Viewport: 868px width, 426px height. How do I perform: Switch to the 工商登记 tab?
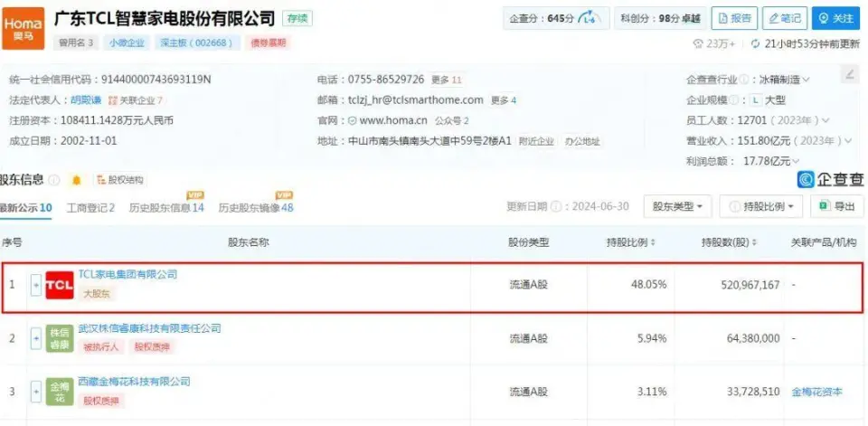90,208
